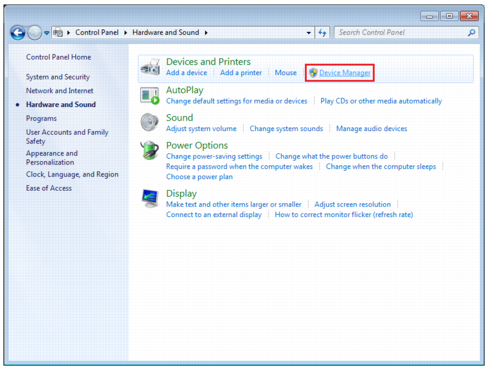Image resolution: width=486 pixels, height=367 pixels.
Task: Click the Search Control Panel field
Action: click(x=406, y=33)
